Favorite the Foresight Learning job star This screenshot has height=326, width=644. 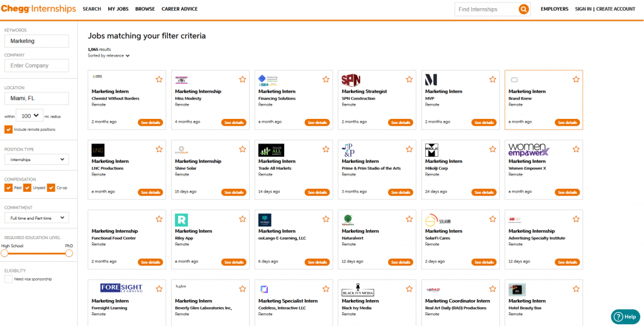(159, 289)
